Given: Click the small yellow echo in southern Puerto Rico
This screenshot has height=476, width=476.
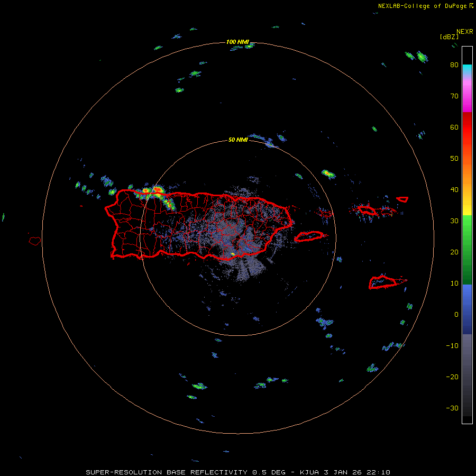Looking at the screenshot, I should tap(233, 254).
